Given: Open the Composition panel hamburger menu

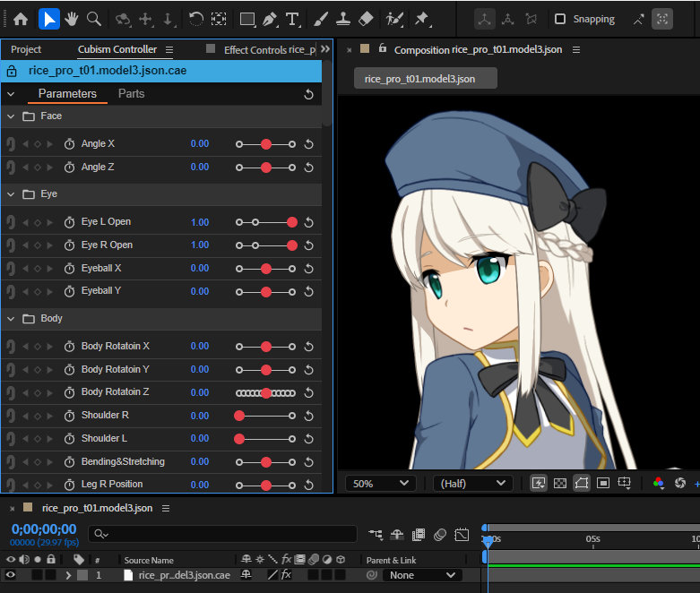Looking at the screenshot, I should [576, 50].
